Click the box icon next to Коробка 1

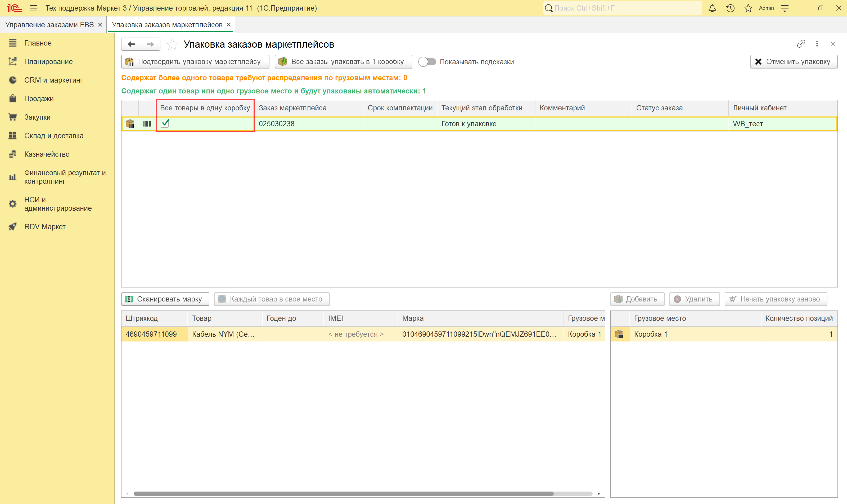click(619, 334)
